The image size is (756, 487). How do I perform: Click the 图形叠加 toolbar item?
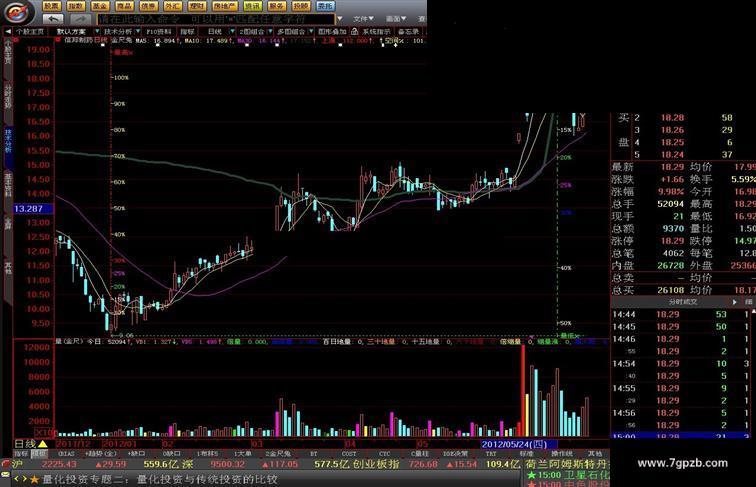pyautogui.click(x=332, y=31)
